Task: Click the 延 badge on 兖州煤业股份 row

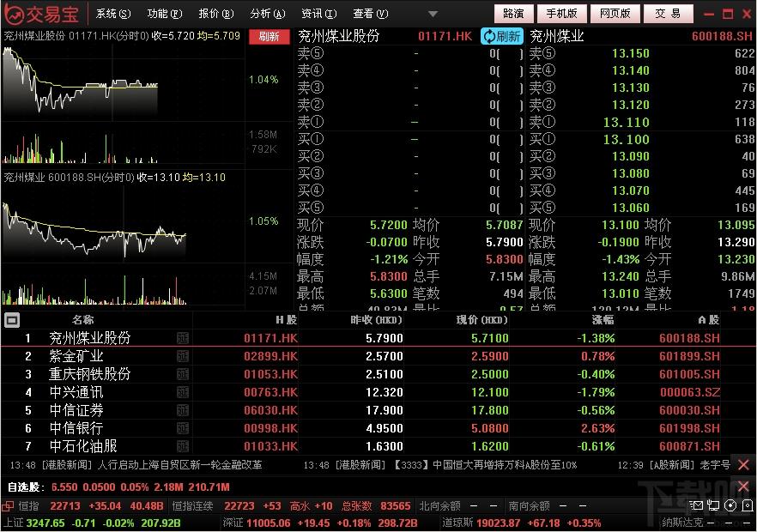Action: click(183, 338)
